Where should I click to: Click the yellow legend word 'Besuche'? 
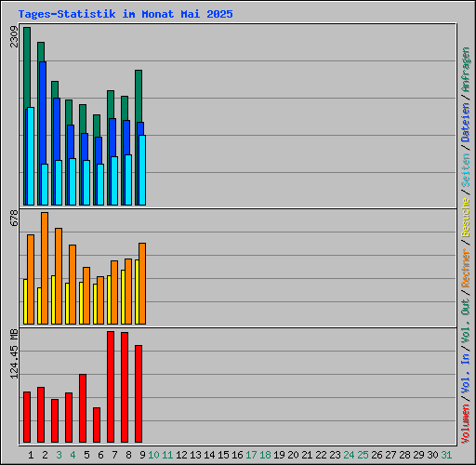point(465,218)
